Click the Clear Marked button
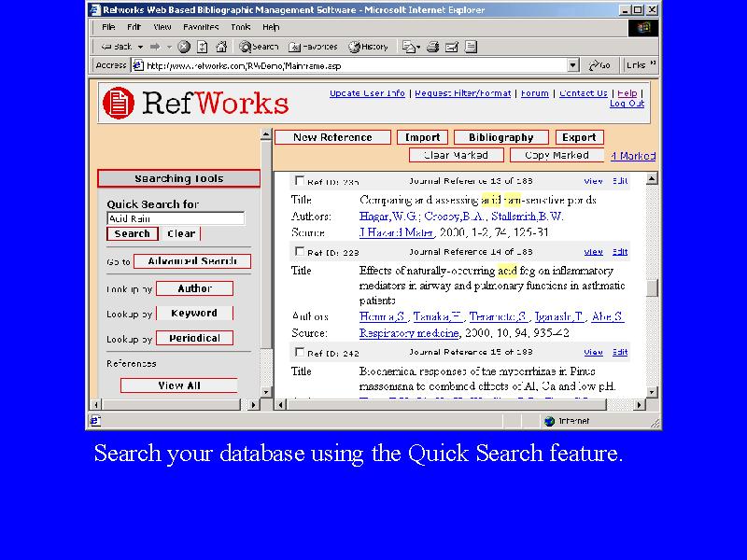This screenshot has width=747, height=560. (456, 155)
